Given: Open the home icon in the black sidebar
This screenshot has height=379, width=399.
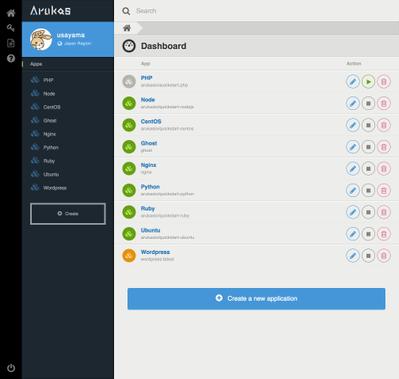Looking at the screenshot, I should coord(11,13).
